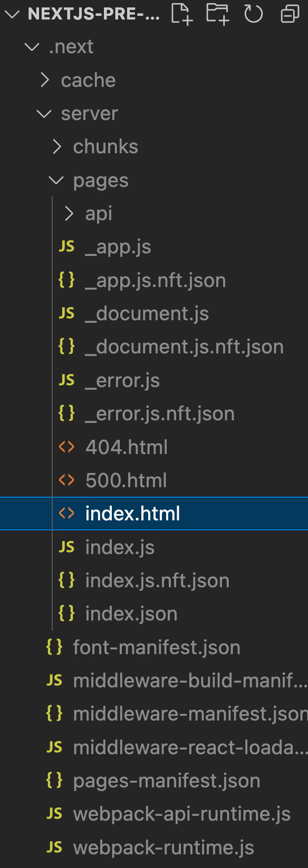Click the New File icon
The width and height of the screenshot is (308, 868).
(182, 14)
